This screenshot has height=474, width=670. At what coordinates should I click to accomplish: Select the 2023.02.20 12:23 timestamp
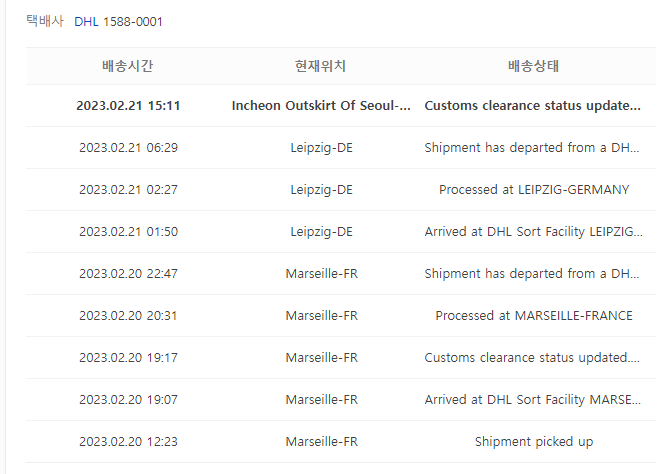(128, 442)
